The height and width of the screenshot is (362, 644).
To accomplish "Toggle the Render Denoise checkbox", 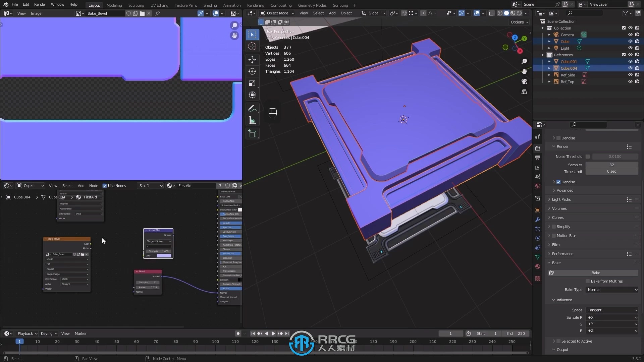I will coord(558,182).
